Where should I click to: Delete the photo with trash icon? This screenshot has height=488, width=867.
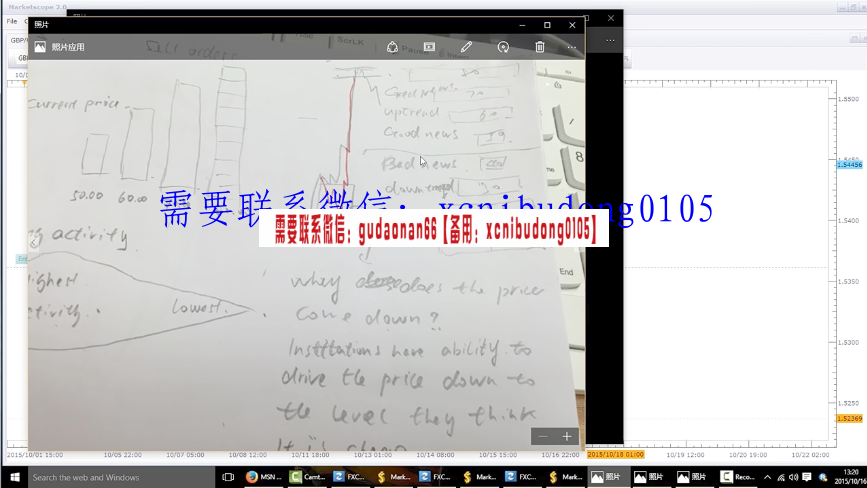point(540,47)
